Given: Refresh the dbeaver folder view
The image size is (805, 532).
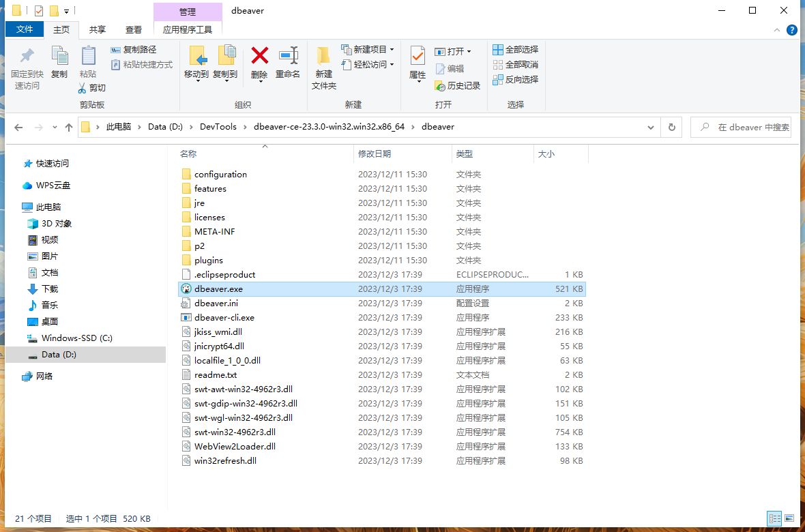Looking at the screenshot, I should pyautogui.click(x=671, y=128).
